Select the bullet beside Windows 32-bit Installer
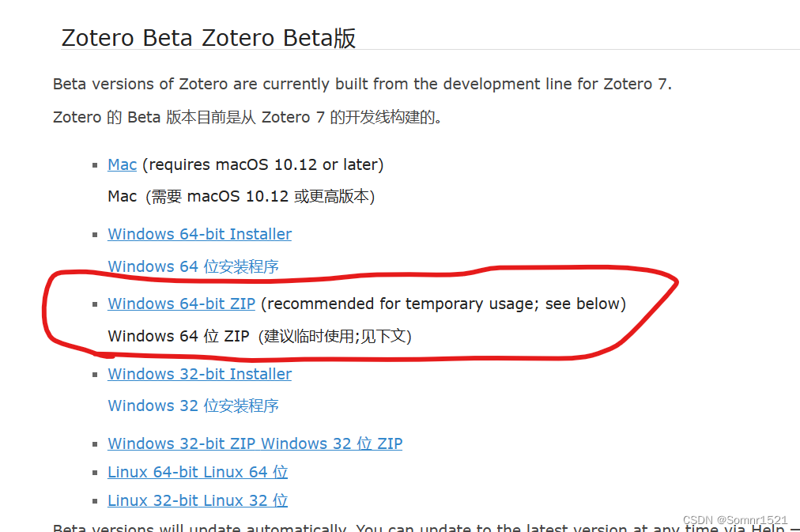 point(94,374)
